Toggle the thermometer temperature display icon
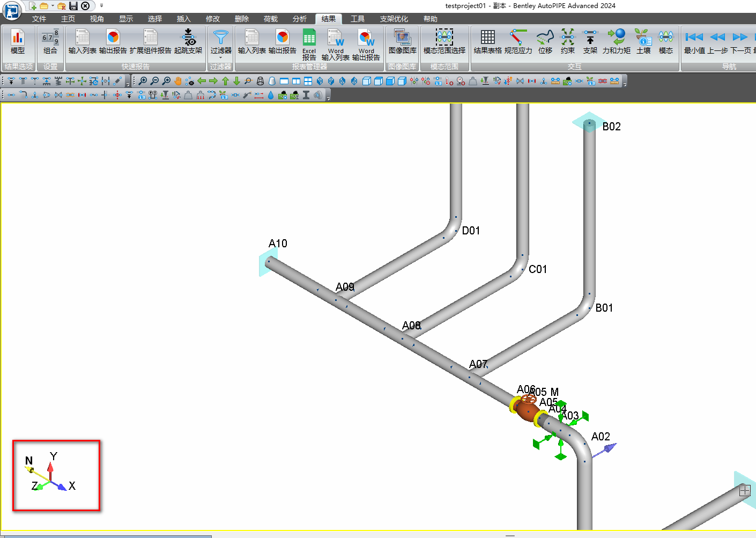 point(449,81)
